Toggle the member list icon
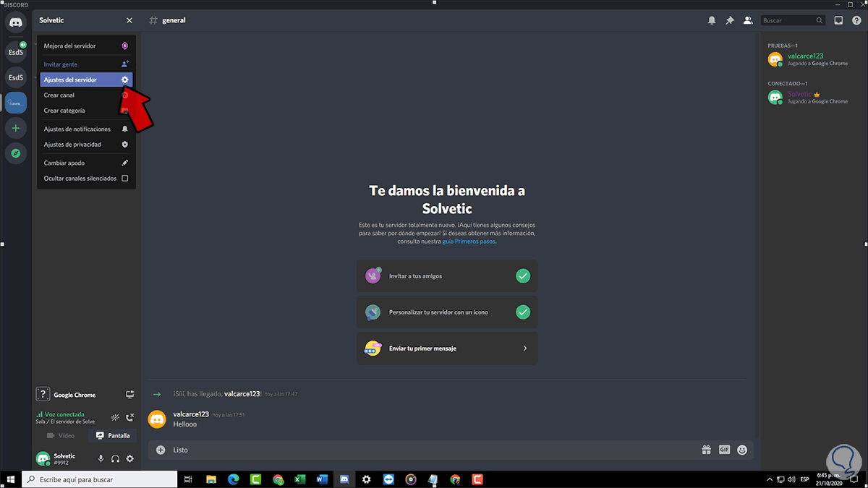Image resolution: width=868 pixels, height=488 pixels. [748, 20]
